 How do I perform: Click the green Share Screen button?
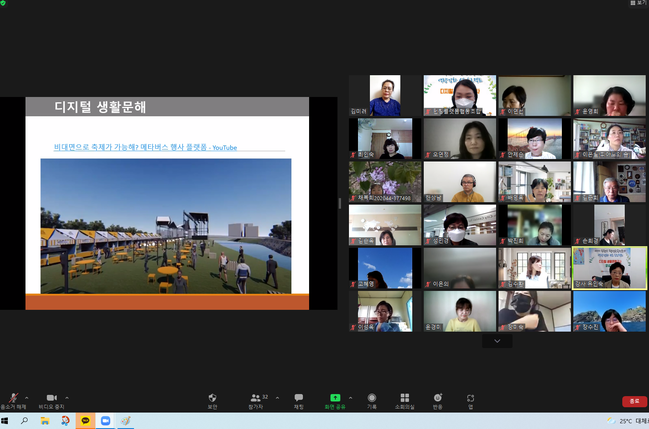335,398
